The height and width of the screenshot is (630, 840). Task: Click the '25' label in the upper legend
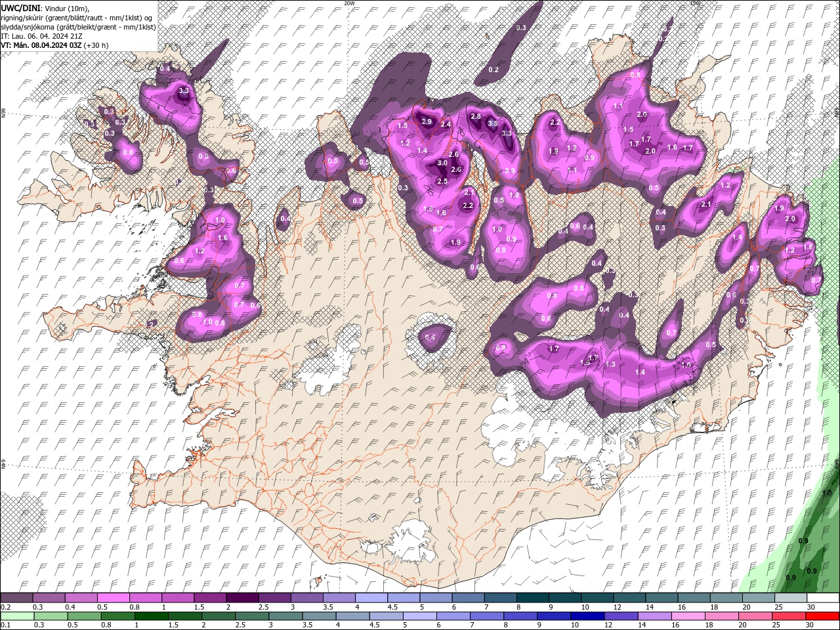pos(780,607)
